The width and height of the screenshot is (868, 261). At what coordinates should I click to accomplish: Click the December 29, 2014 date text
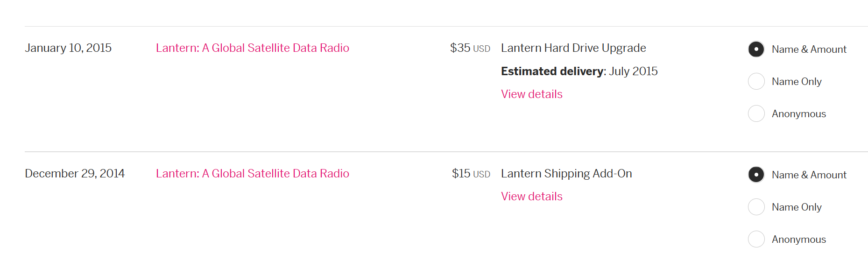click(75, 174)
